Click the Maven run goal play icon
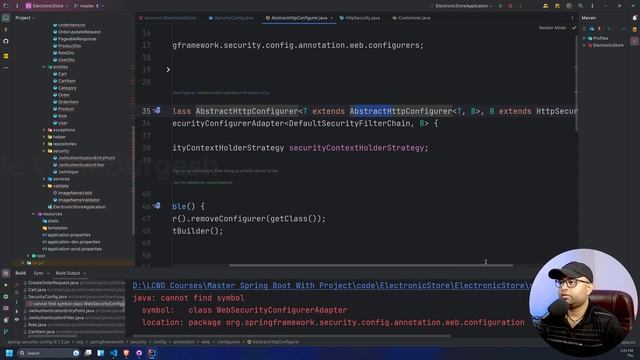Viewport: 640px width, 360px height. point(609,29)
